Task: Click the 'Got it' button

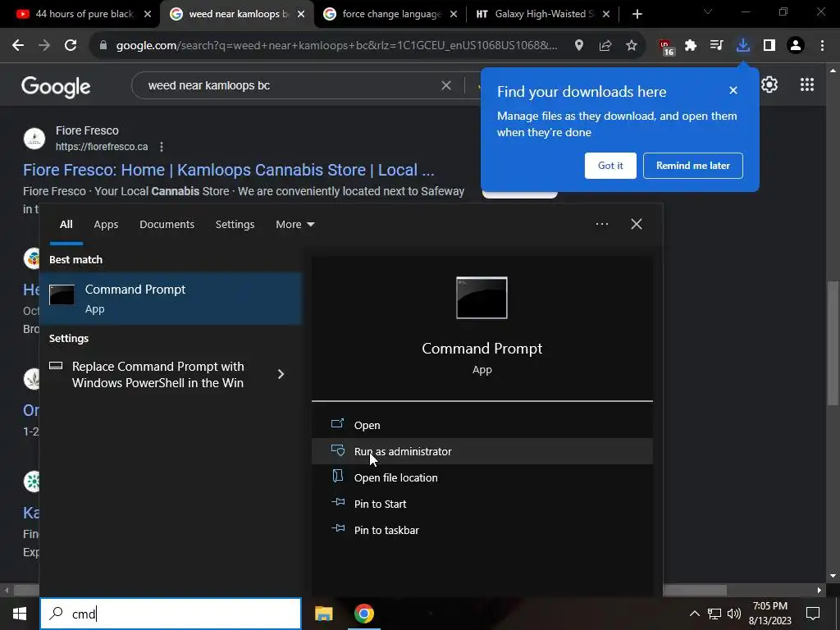Action: (x=610, y=166)
